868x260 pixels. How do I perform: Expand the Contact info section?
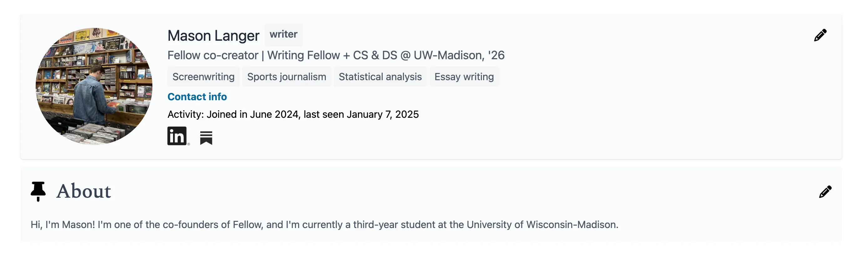[197, 97]
